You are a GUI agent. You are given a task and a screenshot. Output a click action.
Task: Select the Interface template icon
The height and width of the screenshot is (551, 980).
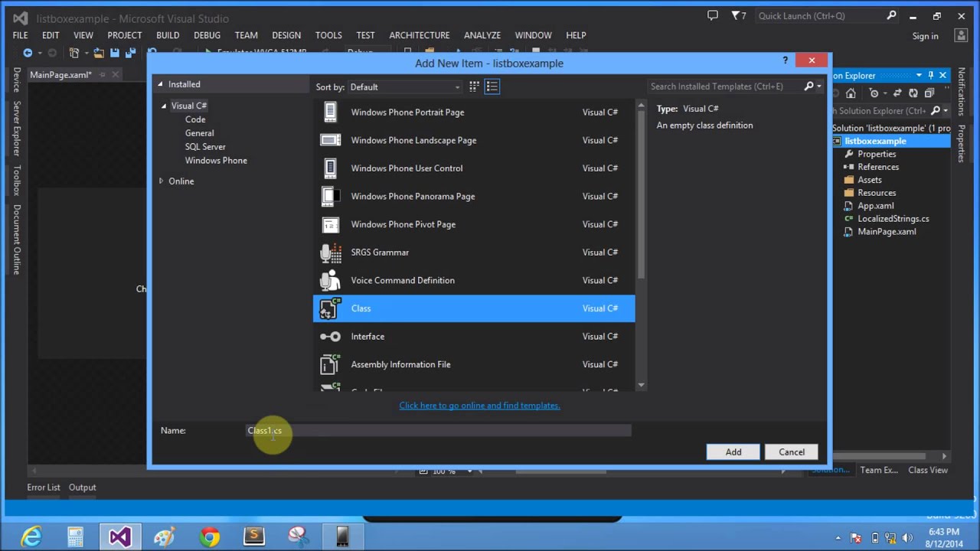click(330, 337)
